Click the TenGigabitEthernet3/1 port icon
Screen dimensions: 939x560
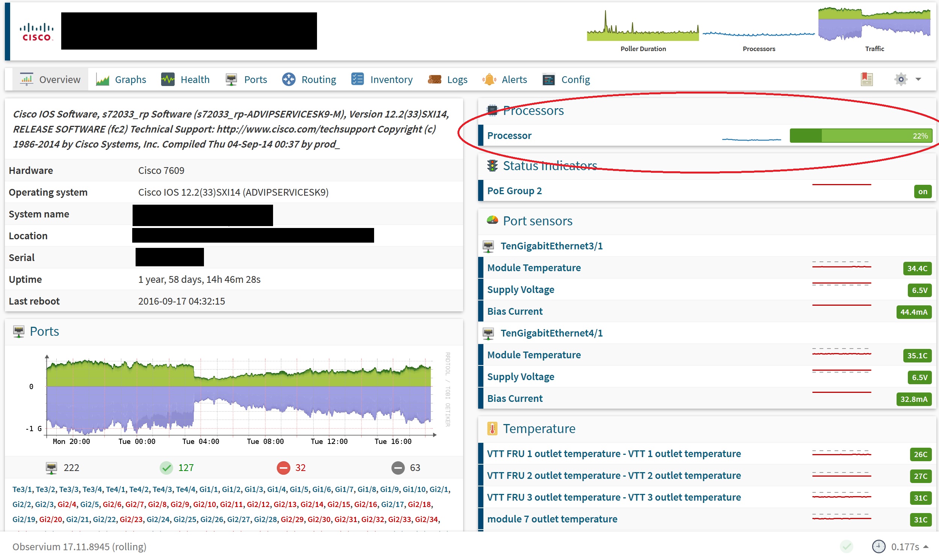[x=488, y=246]
